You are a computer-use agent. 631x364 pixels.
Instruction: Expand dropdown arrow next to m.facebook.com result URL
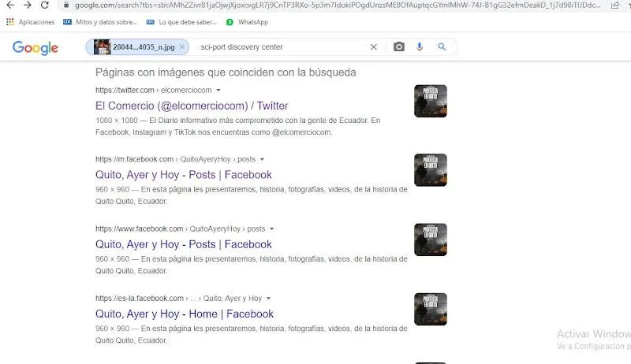pos(262,159)
